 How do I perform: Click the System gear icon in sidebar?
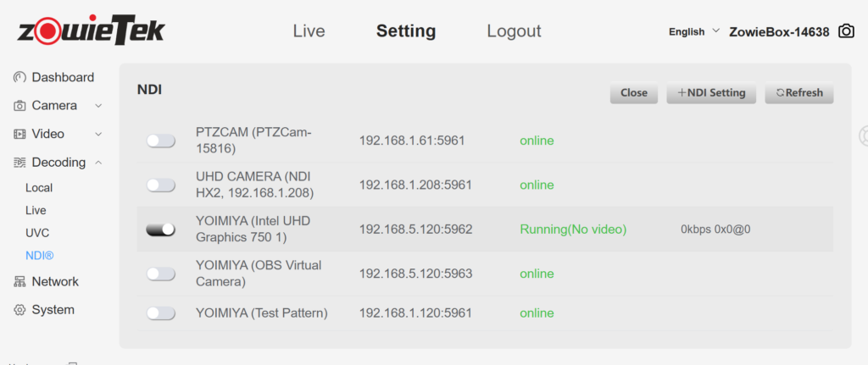click(x=19, y=310)
